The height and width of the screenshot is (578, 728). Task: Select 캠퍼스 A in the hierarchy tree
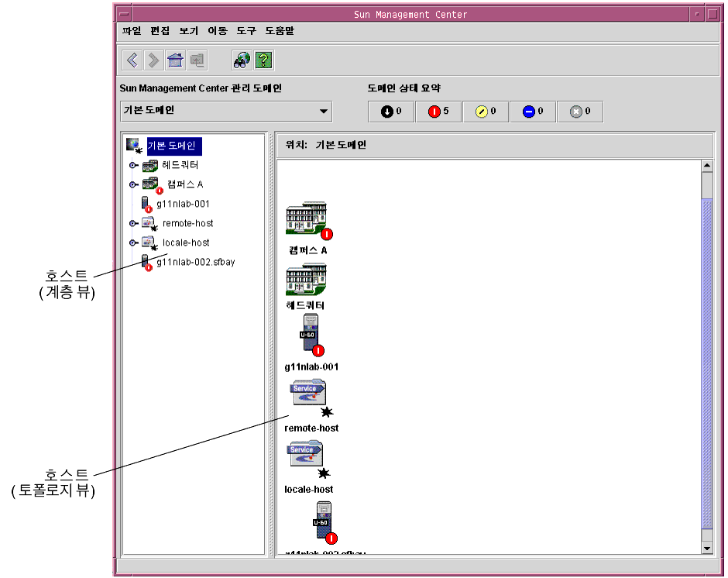(185, 185)
